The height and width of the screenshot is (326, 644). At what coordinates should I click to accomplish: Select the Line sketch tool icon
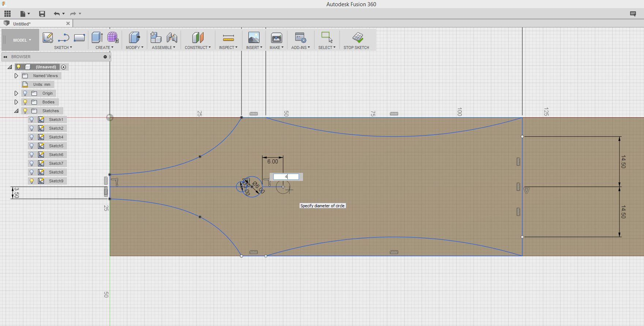[x=64, y=37]
